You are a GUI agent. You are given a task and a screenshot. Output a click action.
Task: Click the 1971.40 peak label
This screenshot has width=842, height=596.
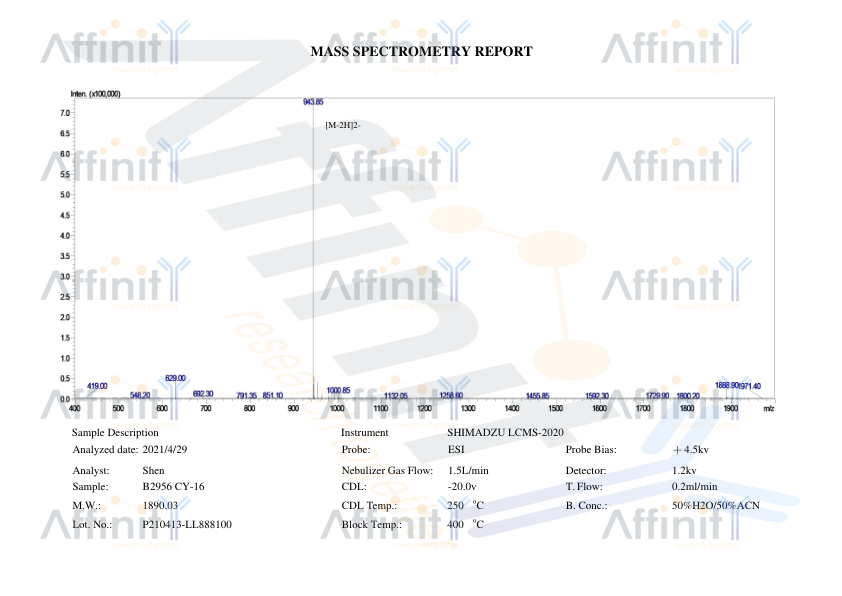click(750, 386)
